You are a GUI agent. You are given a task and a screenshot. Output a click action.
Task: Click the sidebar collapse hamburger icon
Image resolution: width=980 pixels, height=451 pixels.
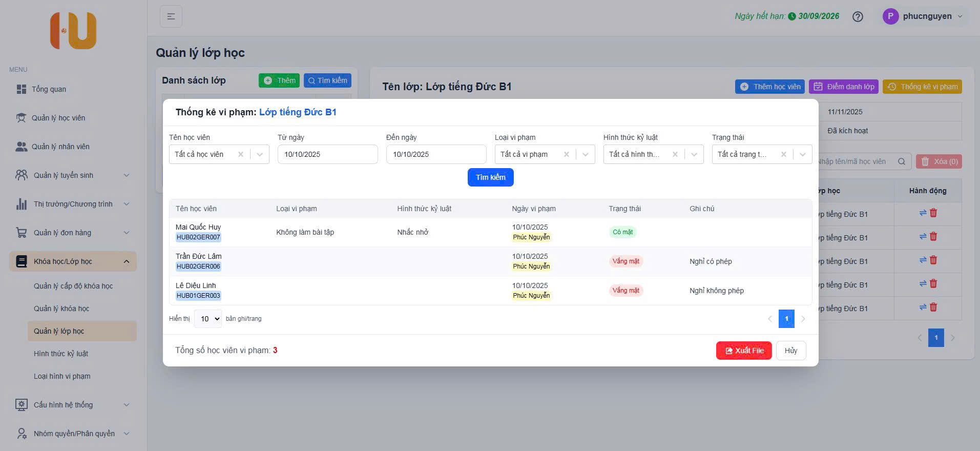[x=171, y=16]
